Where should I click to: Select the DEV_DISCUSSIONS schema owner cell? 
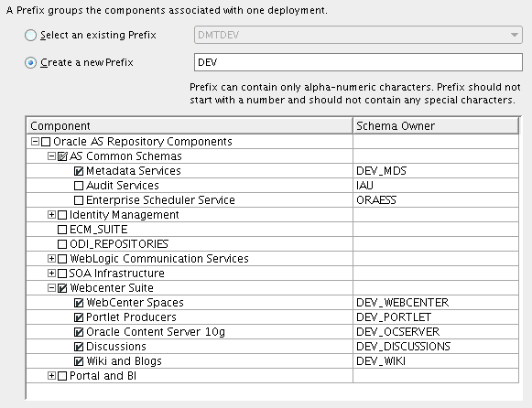click(436, 347)
